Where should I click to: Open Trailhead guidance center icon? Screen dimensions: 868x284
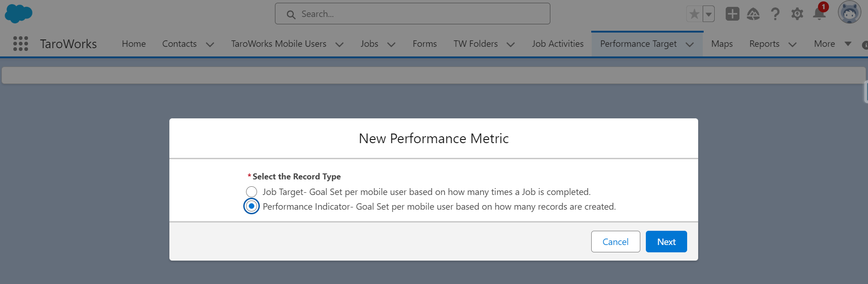(753, 14)
